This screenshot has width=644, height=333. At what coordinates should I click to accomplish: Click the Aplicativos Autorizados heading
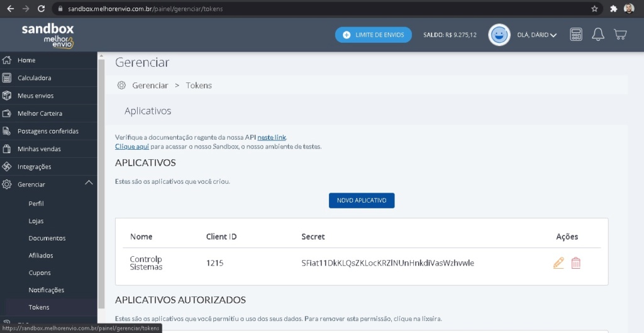[x=180, y=300]
